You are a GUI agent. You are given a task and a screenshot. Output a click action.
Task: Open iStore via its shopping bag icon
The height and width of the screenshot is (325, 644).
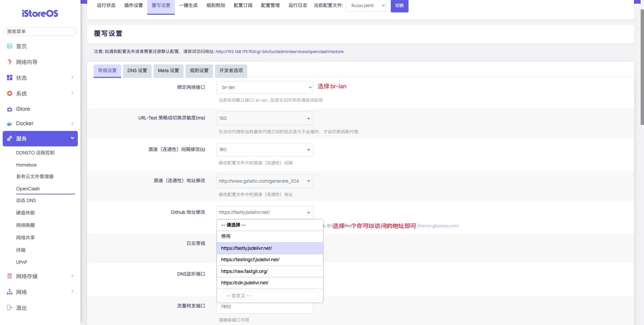(10, 109)
